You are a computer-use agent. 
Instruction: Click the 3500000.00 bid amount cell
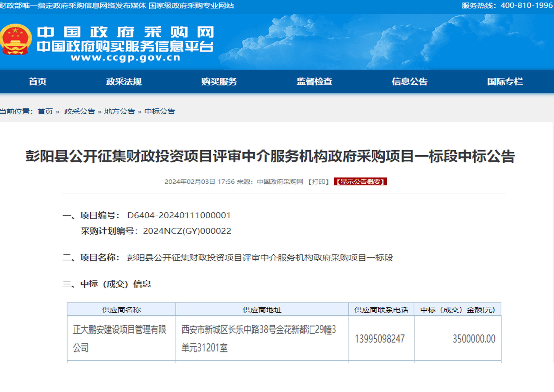click(x=474, y=339)
